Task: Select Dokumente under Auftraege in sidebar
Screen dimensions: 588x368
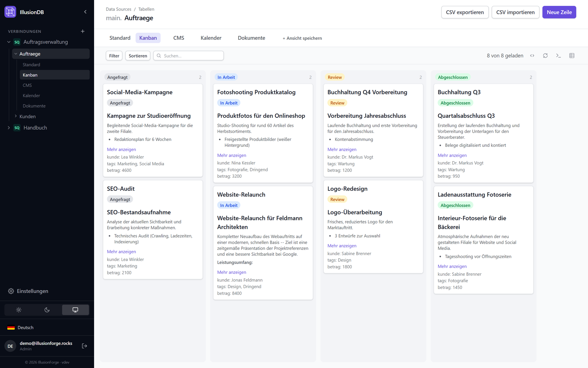Action: pos(34,106)
